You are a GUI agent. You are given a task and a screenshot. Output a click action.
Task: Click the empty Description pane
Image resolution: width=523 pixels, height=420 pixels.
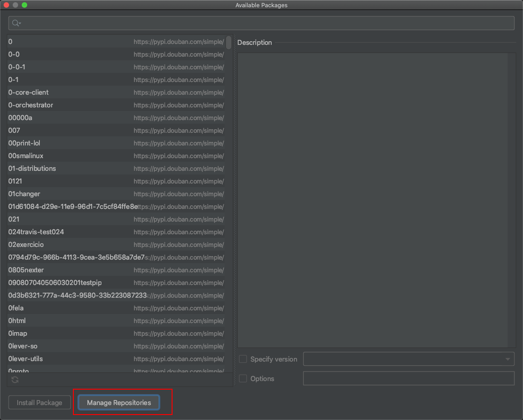click(376, 199)
